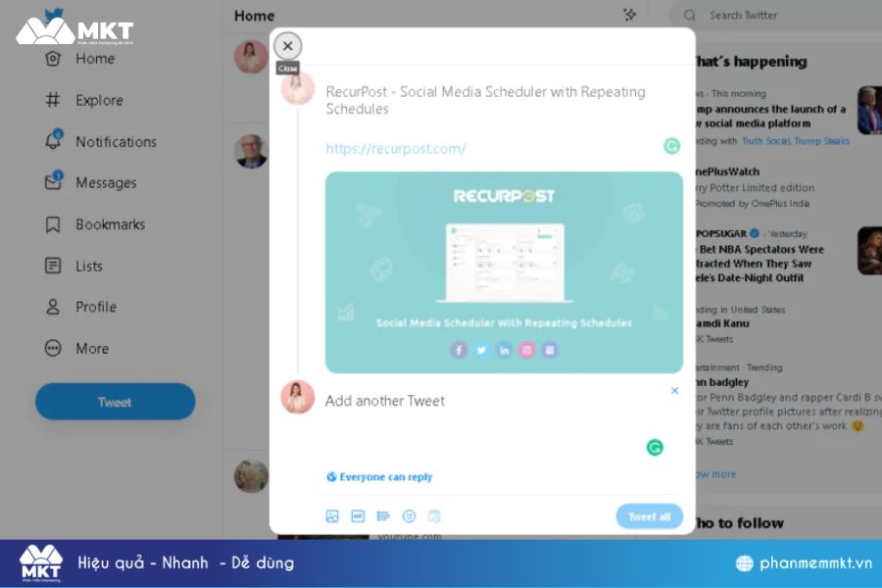Click Show more under trends

pyautogui.click(x=714, y=474)
